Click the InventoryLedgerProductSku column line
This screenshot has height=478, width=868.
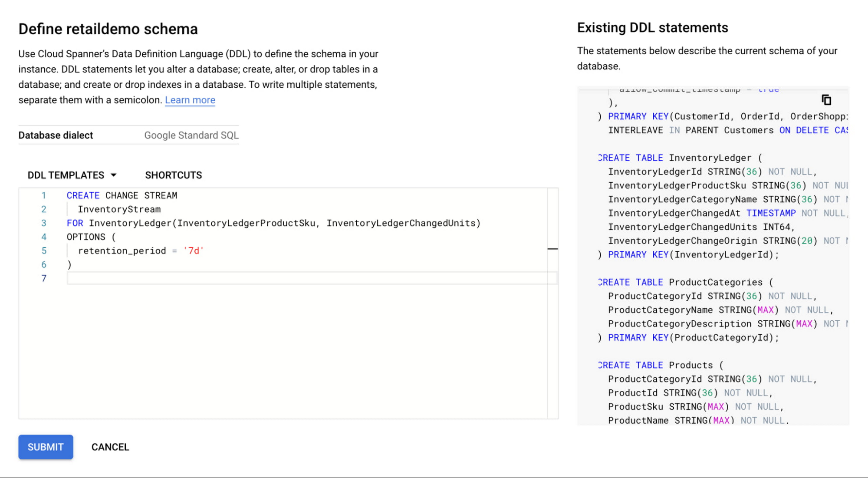[728, 186]
